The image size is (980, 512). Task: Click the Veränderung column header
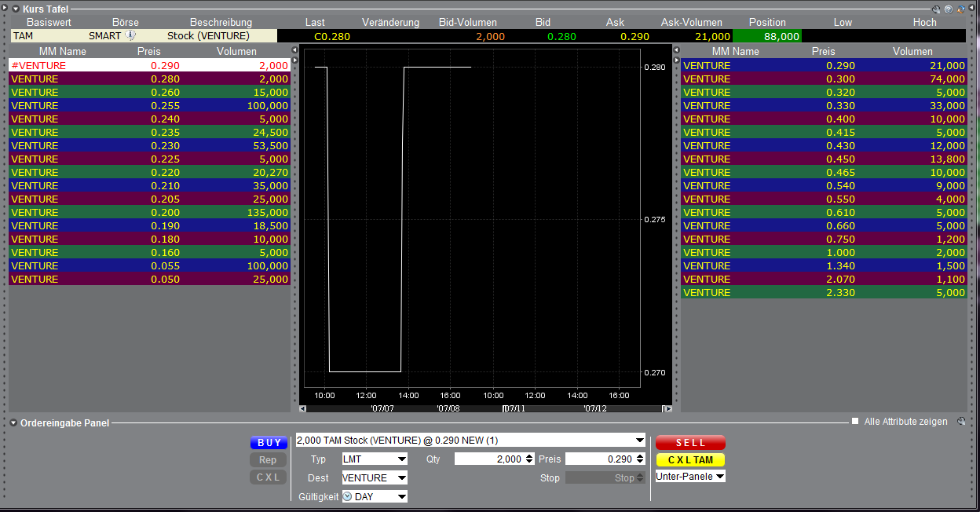(390, 23)
